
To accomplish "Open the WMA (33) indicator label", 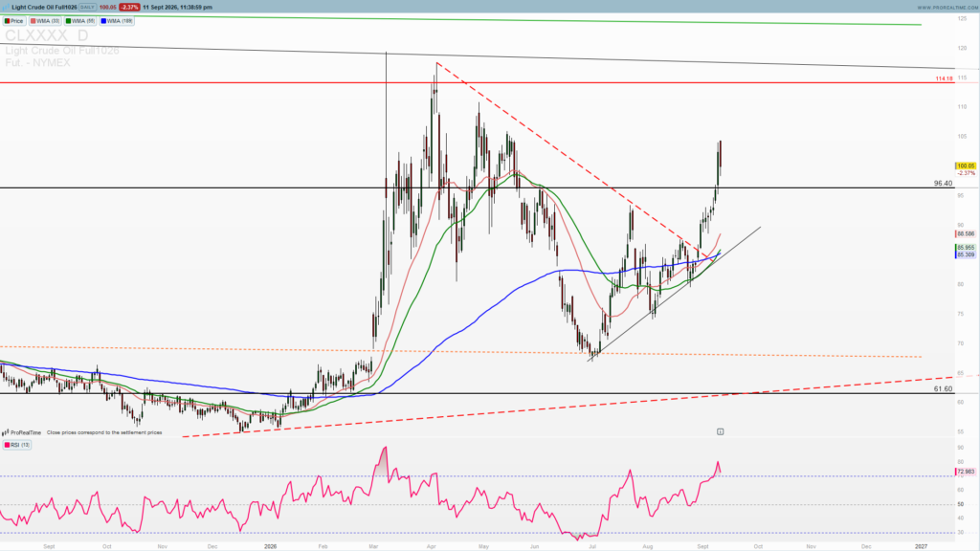I will tap(45, 21).
